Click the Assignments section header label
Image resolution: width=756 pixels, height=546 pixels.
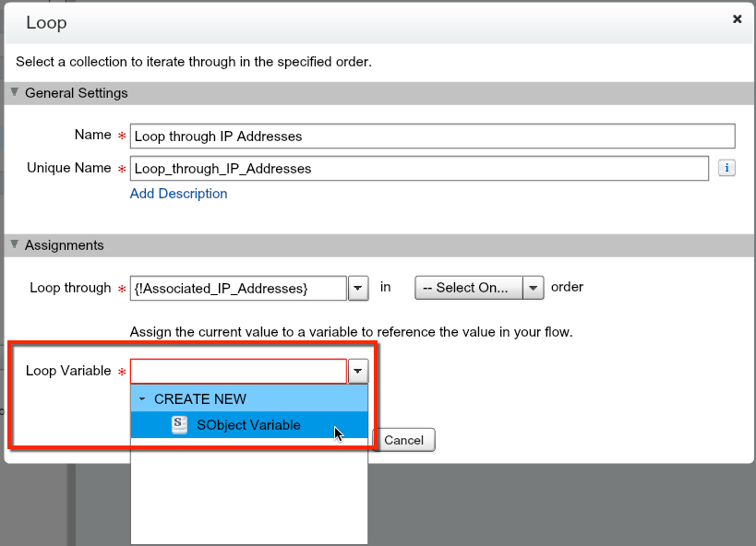[65, 245]
